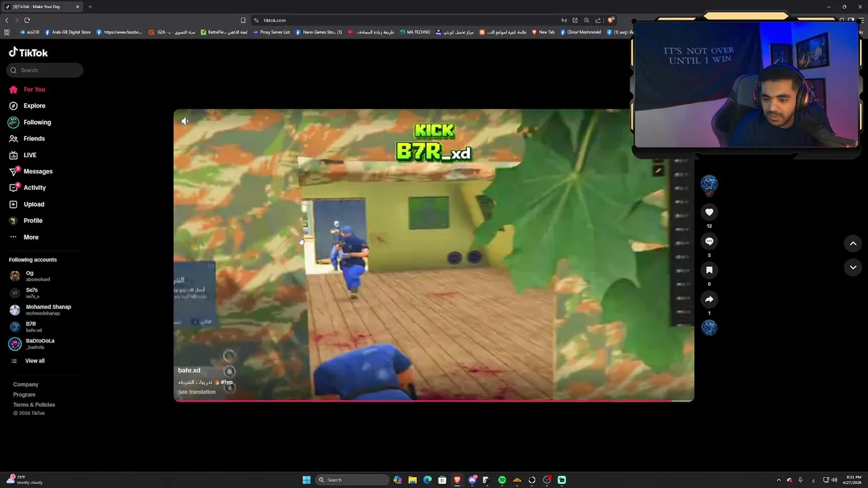The image size is (868, 488).
Task: Focus the TikTok Search field
Action: tap(45, 70)
